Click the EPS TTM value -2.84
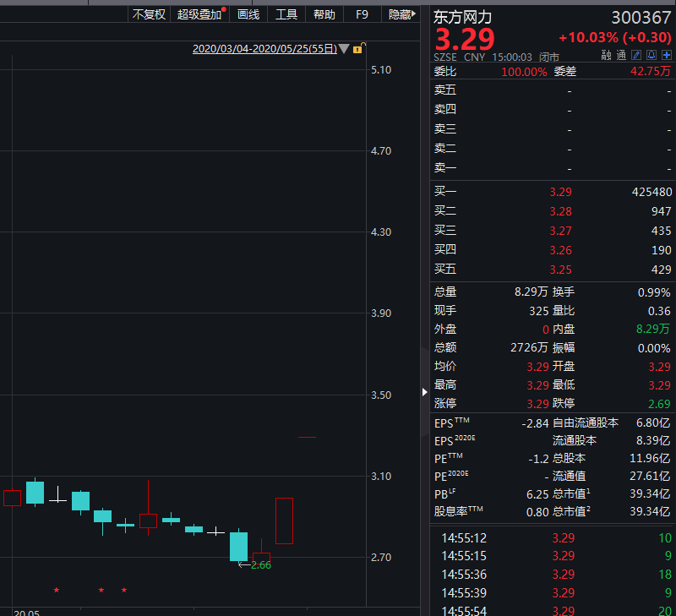The image size is (676, 616). point(535,423)
